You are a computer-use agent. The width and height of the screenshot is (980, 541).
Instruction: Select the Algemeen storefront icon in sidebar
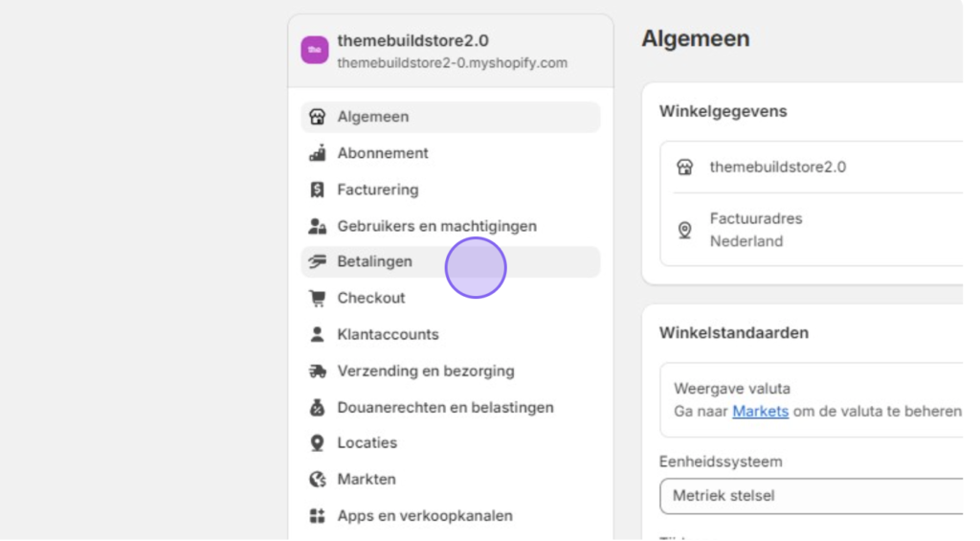[x=317, y=117]
